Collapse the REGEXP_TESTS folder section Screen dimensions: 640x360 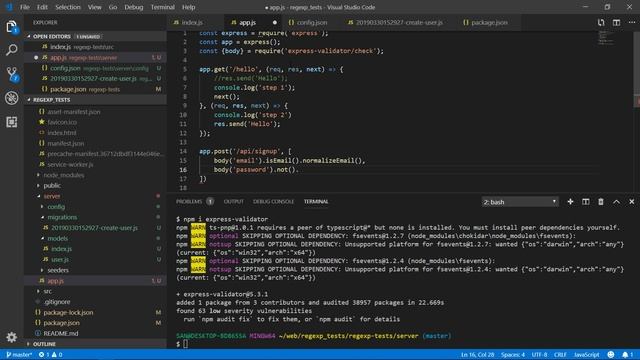96,100
